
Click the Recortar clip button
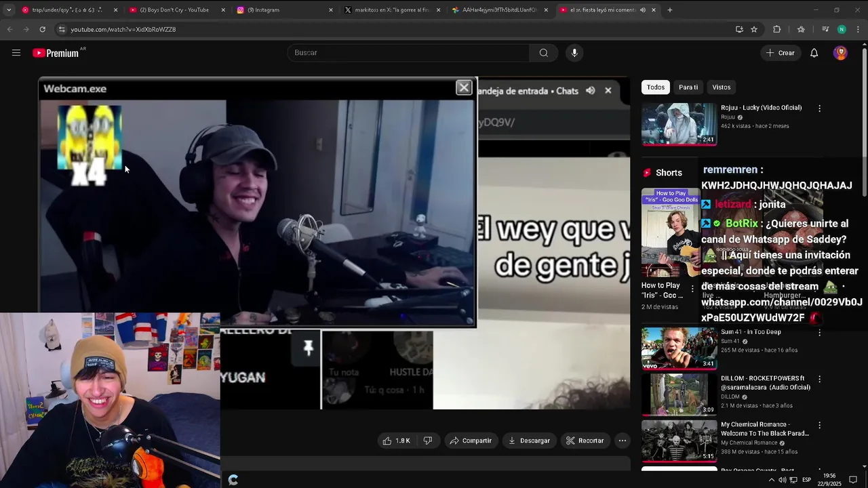(585, 441)
